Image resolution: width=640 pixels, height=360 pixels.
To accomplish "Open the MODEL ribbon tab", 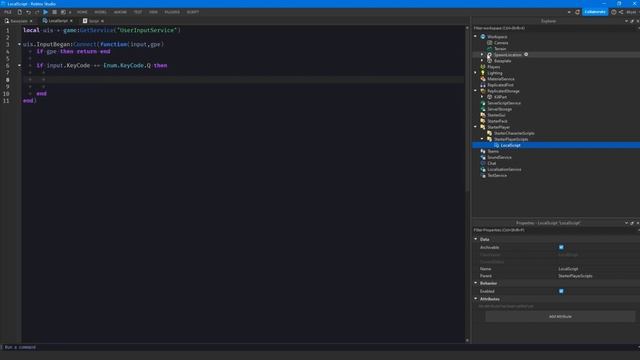I will coord(100,12).
